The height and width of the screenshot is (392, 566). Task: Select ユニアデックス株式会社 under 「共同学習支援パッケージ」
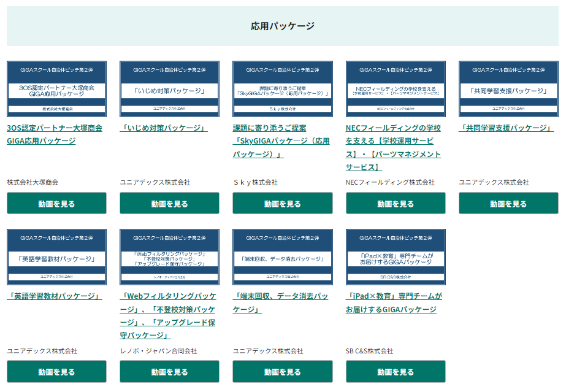[x=494, y=182]
